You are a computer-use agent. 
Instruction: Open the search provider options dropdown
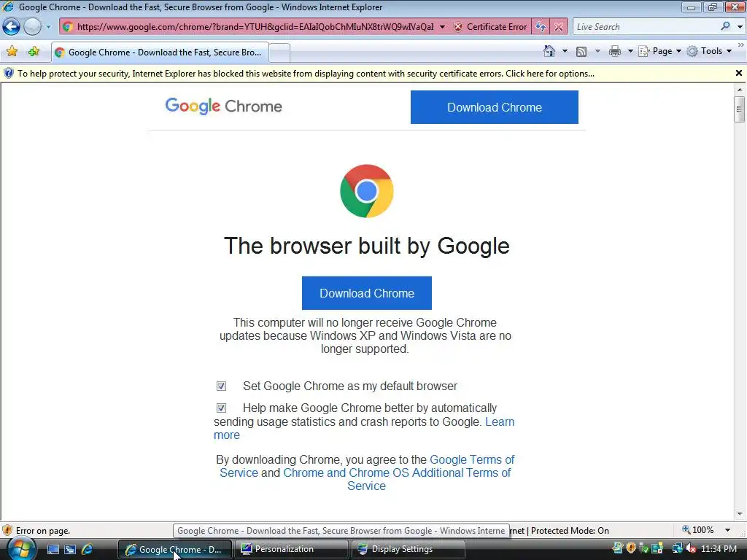pos(740,27)
